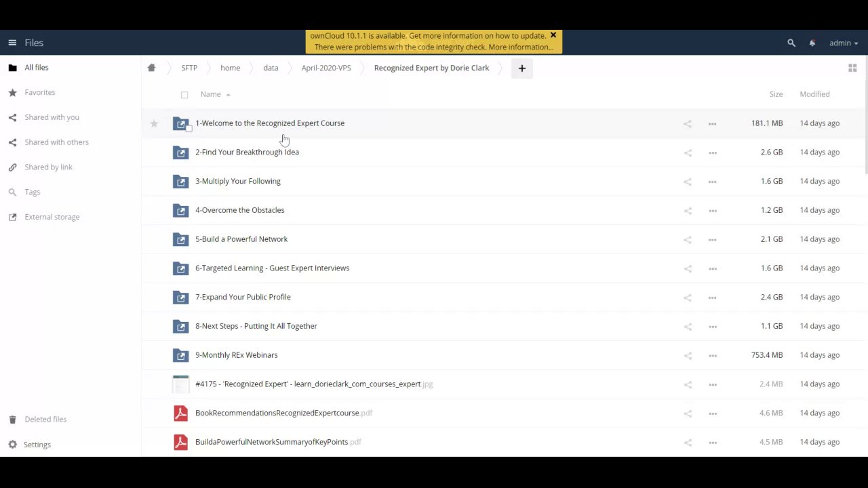Open more actions for 9-Monthly REx Webinars
The height and width of the screenshot is (488, 868).
point(712,355)
